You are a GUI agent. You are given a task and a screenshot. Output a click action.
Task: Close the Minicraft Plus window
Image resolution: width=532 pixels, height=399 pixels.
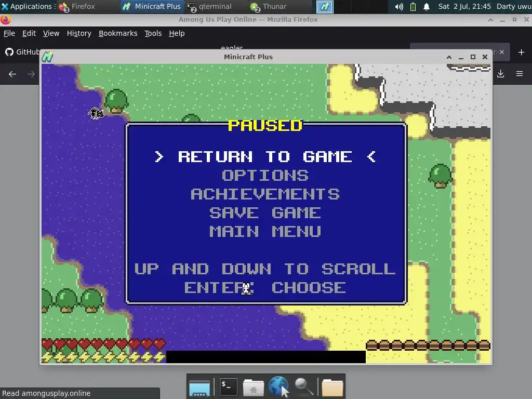485,57
